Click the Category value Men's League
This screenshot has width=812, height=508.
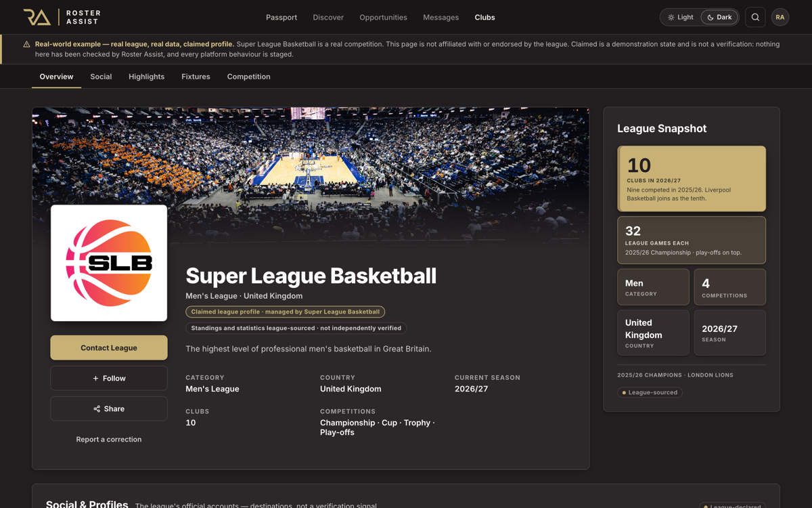pyautogui.click(x=212, y=389)
